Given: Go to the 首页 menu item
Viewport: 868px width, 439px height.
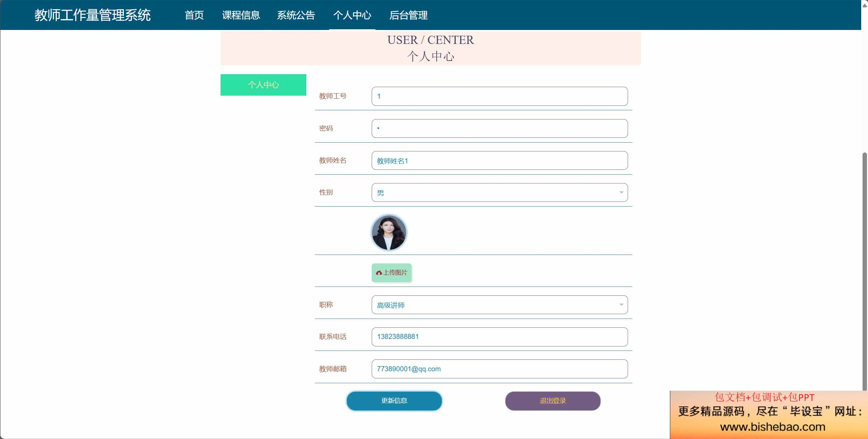Looking at the screenshot, I should click(x=194, y=15).
